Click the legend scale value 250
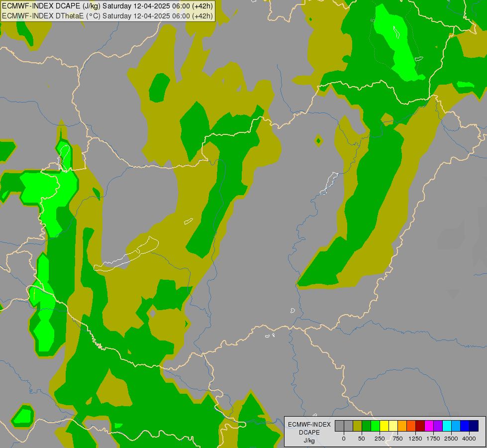 380,439
